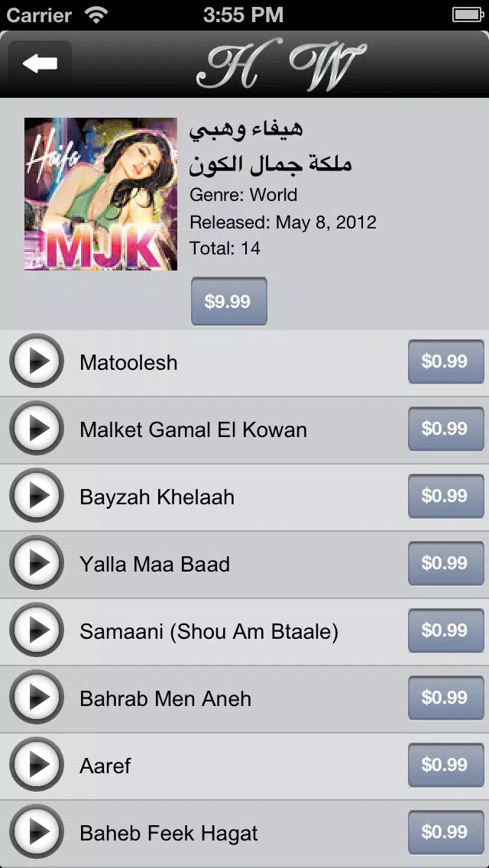Viewport: 489px width, 868px height.
Task: Play the Yalla Maa Baad preview
Action: pos(37,564)
